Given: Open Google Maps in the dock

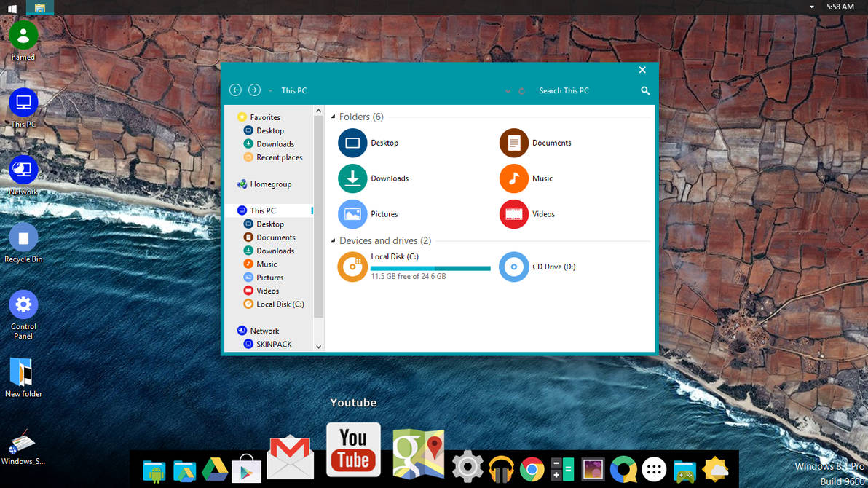Looking at the screenshot, I should [417, 453].
